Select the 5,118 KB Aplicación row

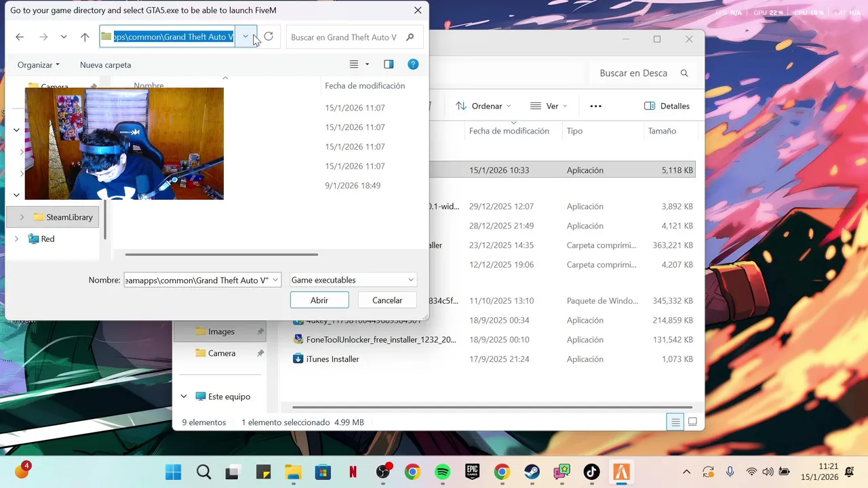tap(563, 171)
